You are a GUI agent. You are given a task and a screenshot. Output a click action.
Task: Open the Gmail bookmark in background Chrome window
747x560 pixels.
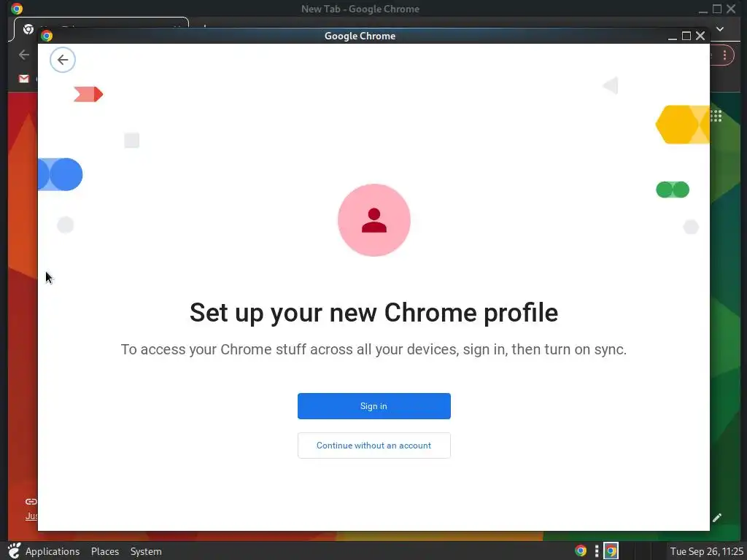(x=24, y=79)
